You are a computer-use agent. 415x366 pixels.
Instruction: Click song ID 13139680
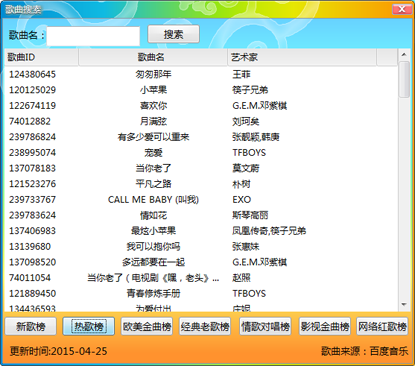pyautogui.click(x=30, y=247)
